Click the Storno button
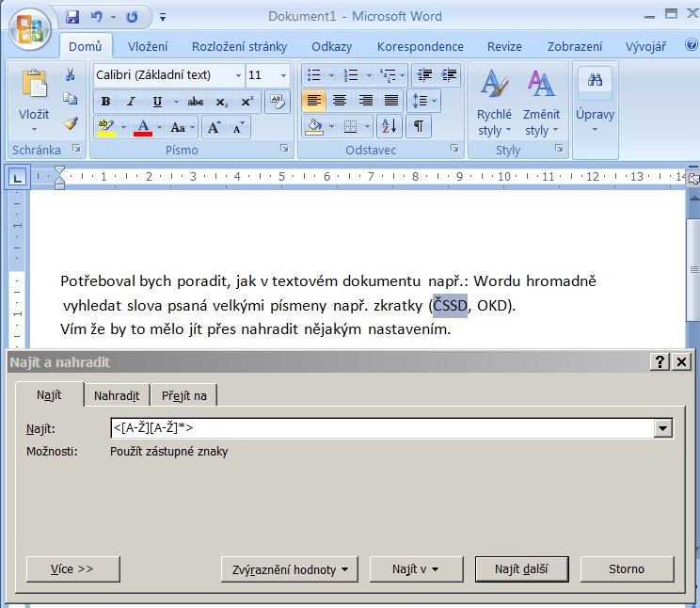Image resolution: width=700 pixels, height=608 pixels. coord(627,569)
